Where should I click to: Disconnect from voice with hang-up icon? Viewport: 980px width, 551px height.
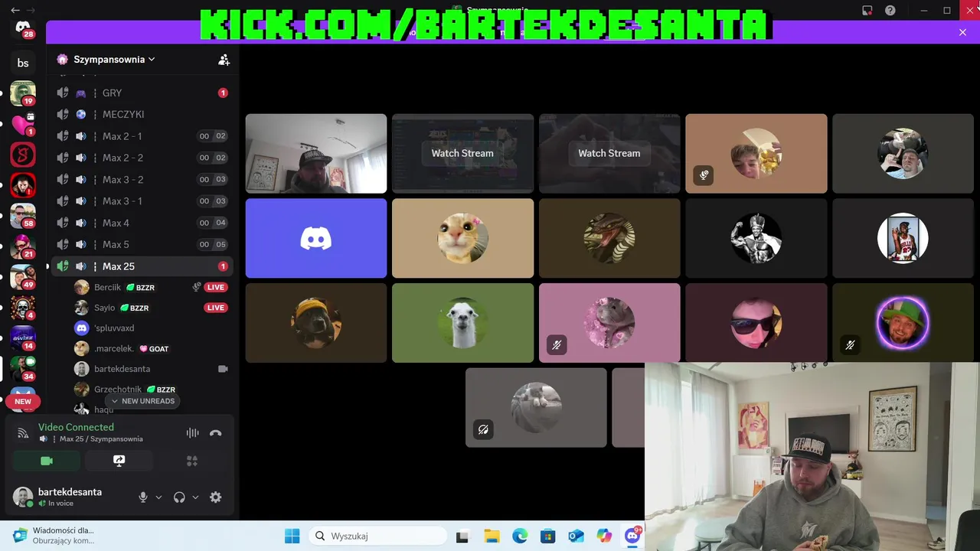216,432
